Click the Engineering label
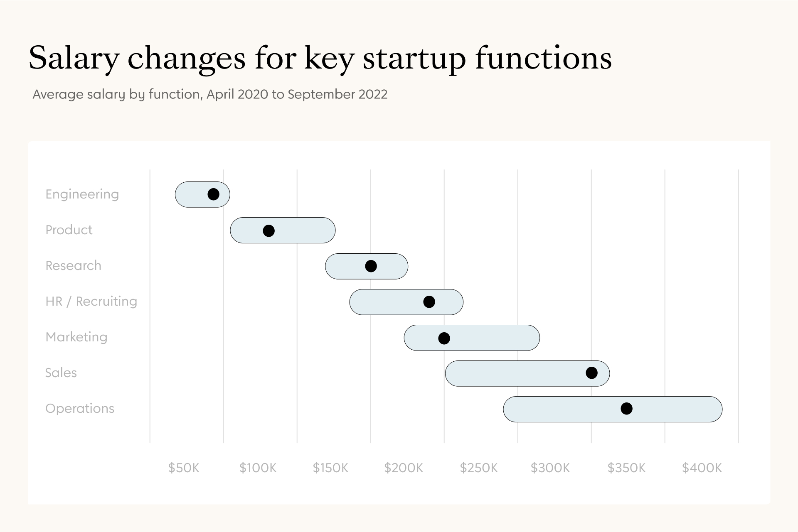798x532 pixels. click(82, 194)
